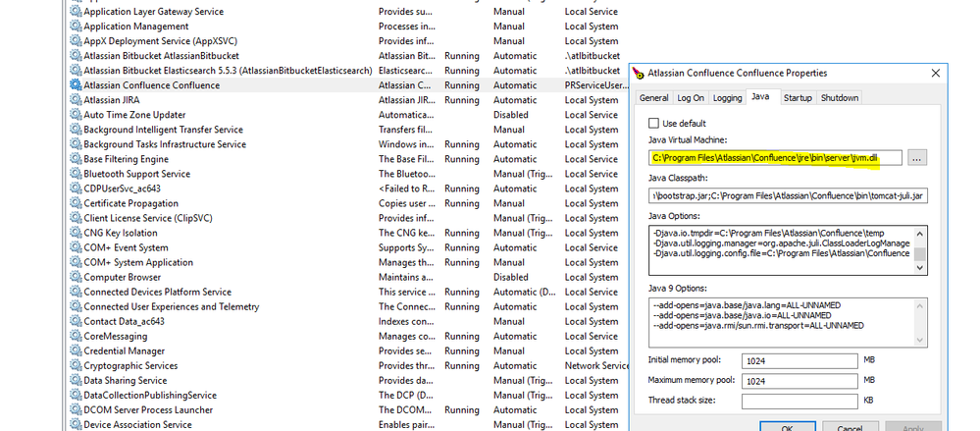
Task: Click the gear icon beside Atlassian JIRA
Action: 76,100
